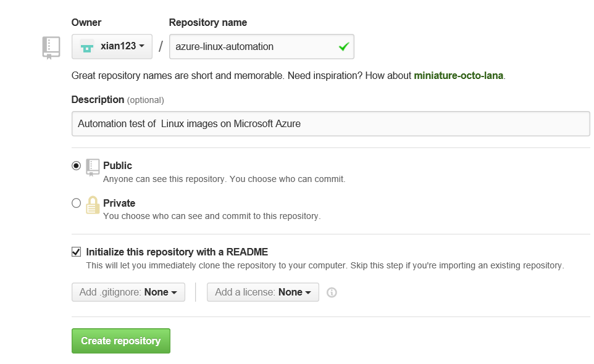Click the info icon next to license dropdown
The image size is (594, 364).
point(332,292)
